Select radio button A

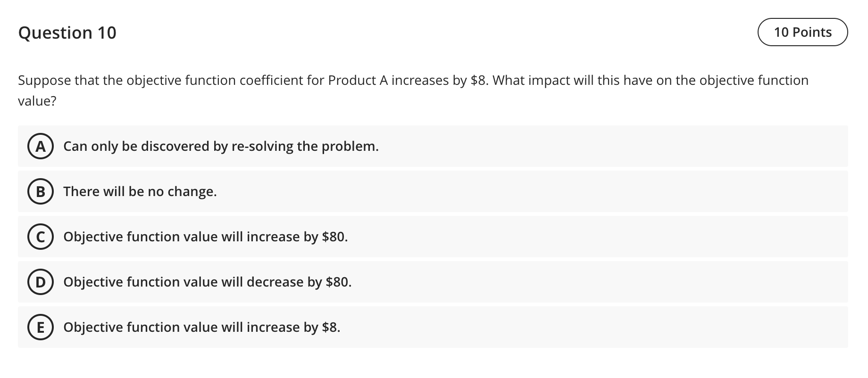(41, 147)
